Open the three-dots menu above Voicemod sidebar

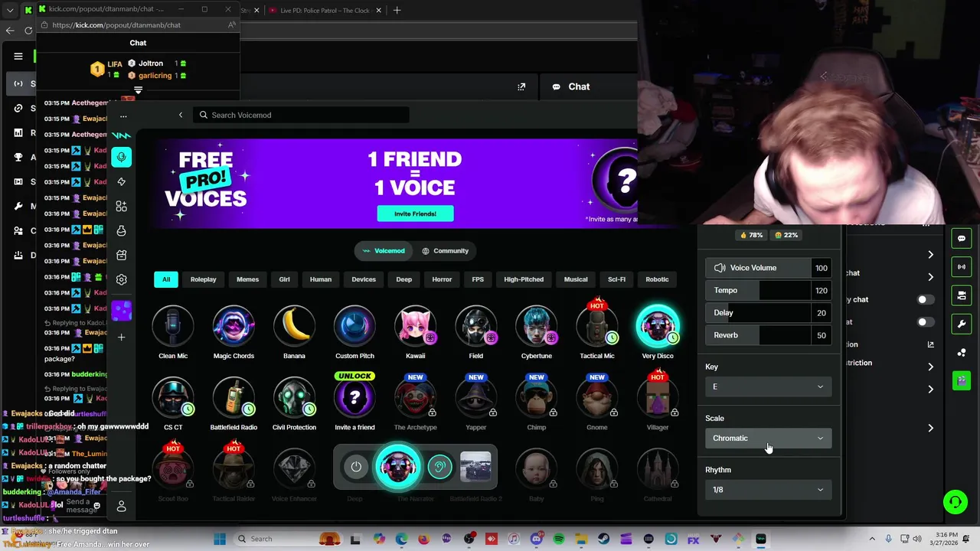123,116
